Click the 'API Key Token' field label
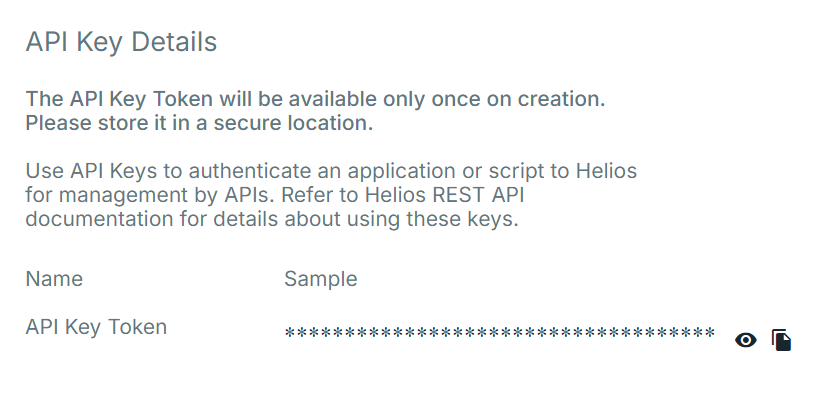Image resolution: width=838 pixels, height=410 pixels. tap(96, 327)
